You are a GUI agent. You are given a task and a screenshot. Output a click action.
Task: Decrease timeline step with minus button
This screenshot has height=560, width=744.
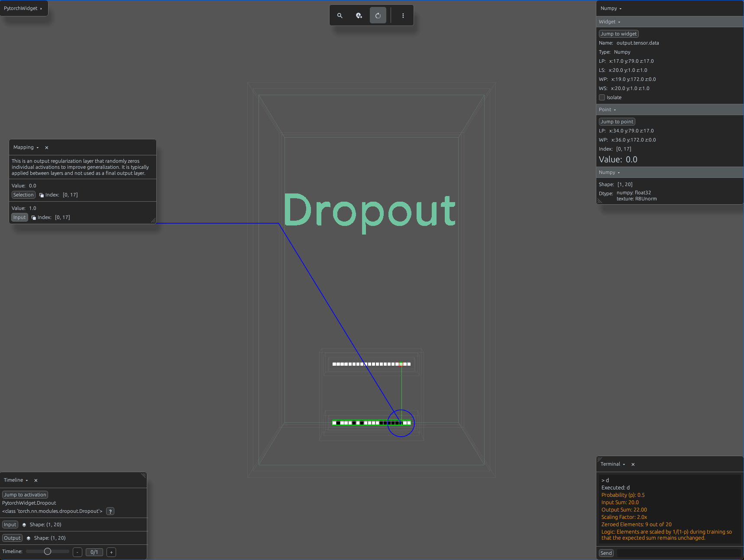coord(78,552)
